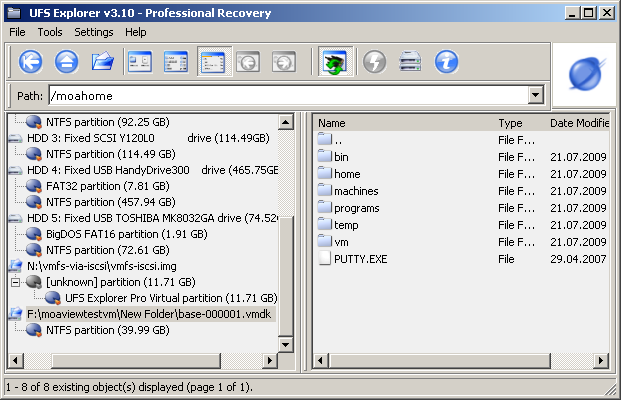The image size is (621, 400).
Task: Open the Settings menu
Action: point(94,32)
